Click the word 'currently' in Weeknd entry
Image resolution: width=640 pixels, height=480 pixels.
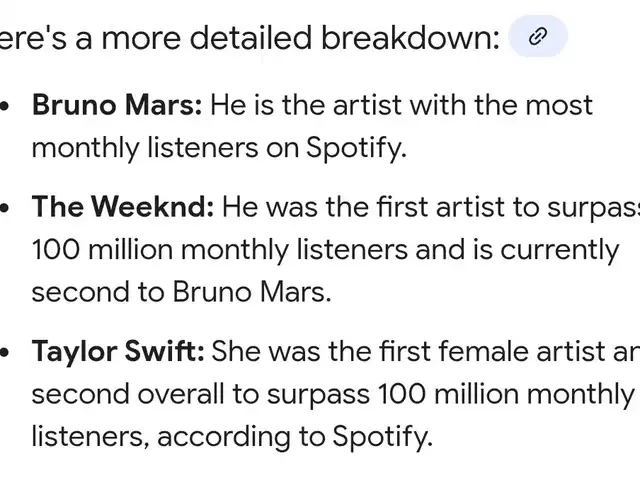click(x=560, y=251)
